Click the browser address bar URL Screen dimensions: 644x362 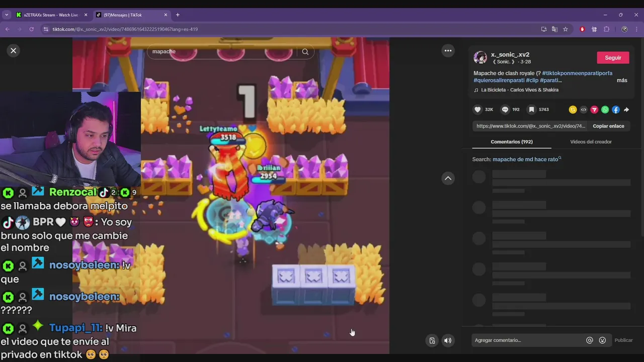(x=125, y=29)
